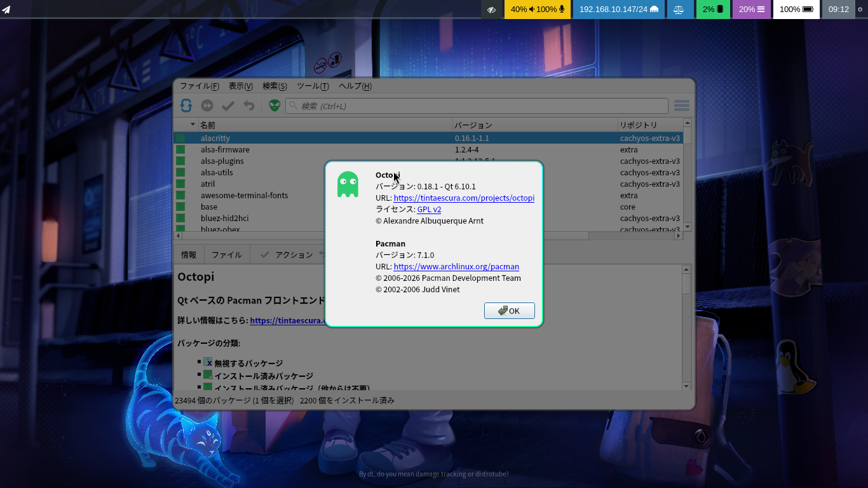Click the green alien AUR icon
This screenshot has width=868, height=488.
(274, 105)
